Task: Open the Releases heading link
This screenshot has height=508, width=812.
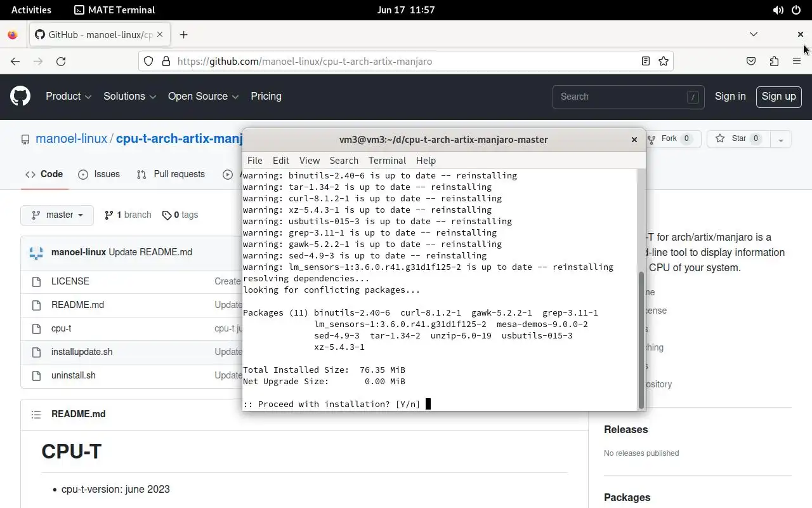Action: 625,430
